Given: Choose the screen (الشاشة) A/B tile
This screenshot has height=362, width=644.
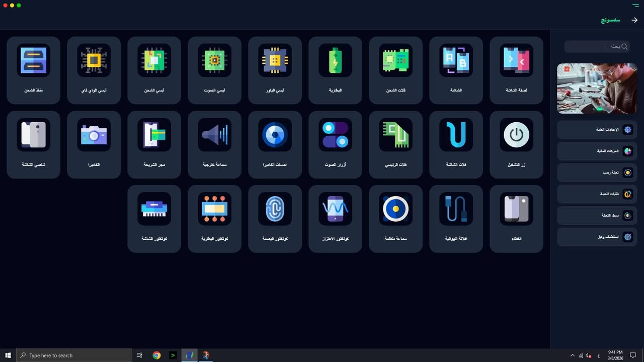Looking at the screenshot, I should click(x=456, y=70).
